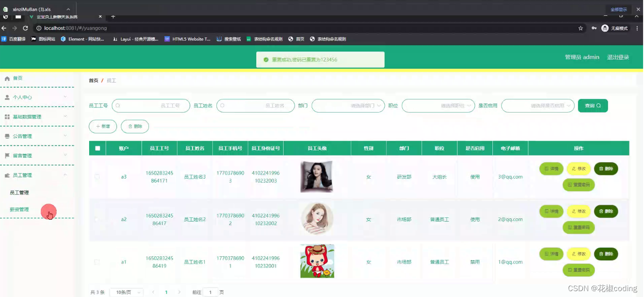This screenshot has height=297, width=644.
Task: Click the dark 删除 button for a2
Action: (x=606, y=211)
